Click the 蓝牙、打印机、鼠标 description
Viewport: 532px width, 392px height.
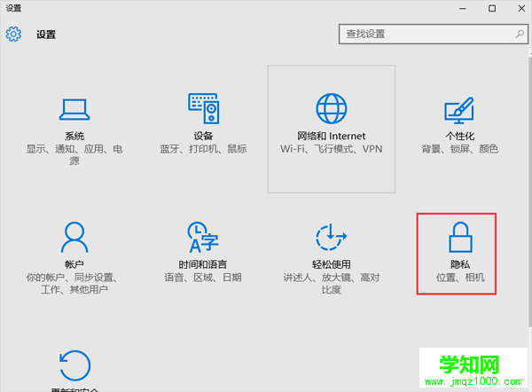(203, 149)
